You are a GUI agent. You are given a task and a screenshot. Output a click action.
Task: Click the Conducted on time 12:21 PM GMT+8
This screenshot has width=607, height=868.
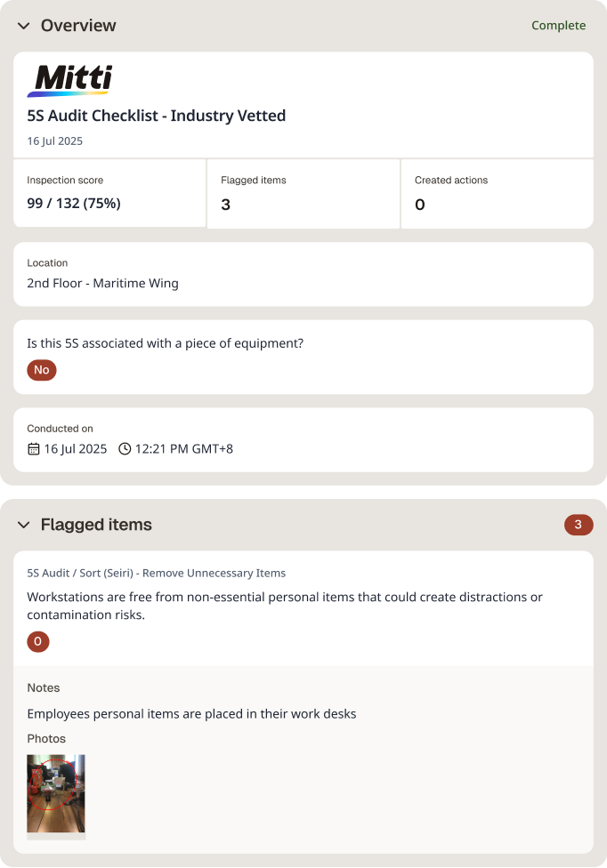(184, 449)
